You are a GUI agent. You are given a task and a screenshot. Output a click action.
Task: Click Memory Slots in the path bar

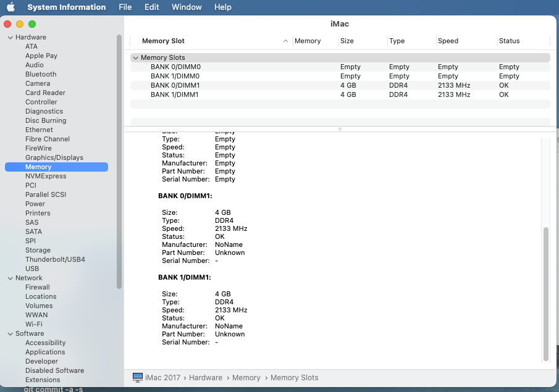(x=295, y=378)
